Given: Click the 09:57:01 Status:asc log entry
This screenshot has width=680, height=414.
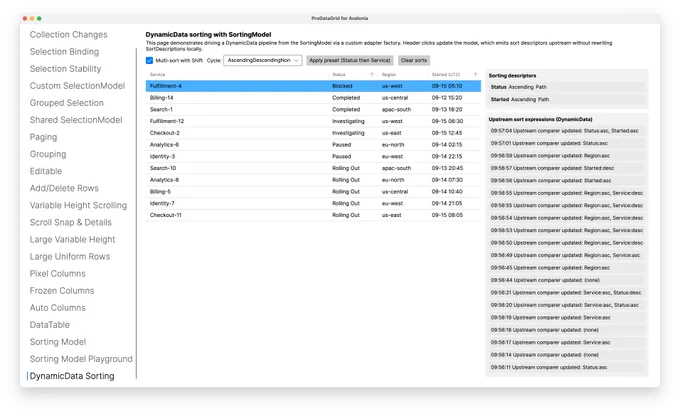Looking at the screenshot, I should [566, 143].
